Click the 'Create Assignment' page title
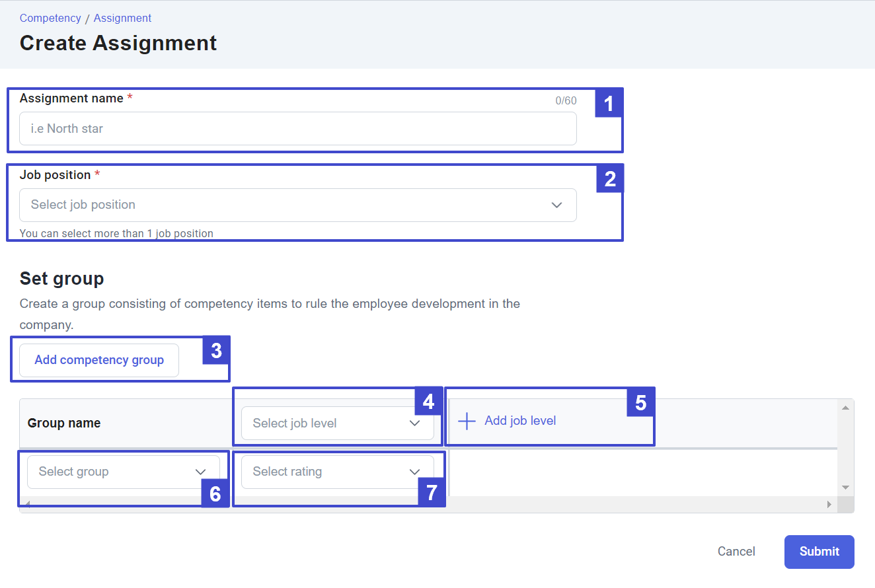The width and height of the screenshot is (875, 588). click(118, 43)
